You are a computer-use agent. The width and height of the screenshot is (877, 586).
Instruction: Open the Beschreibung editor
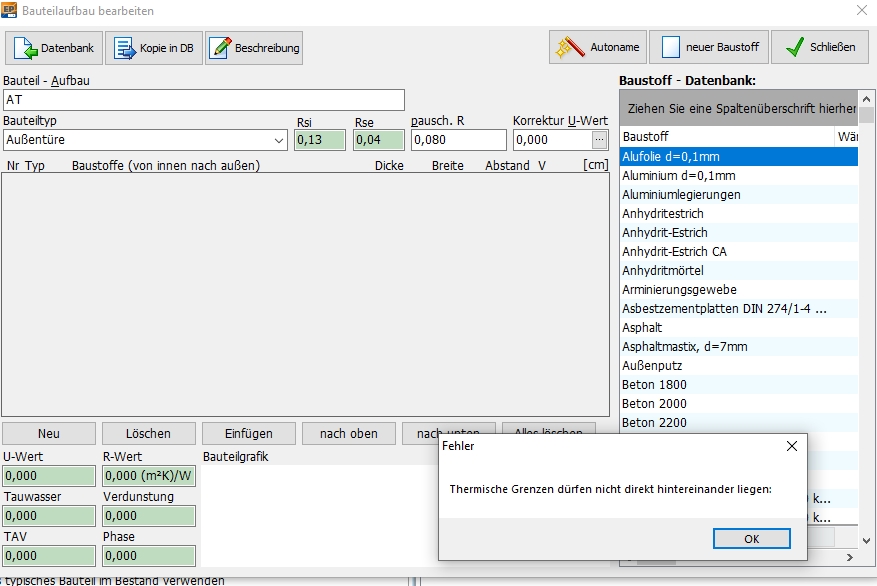pos(254,48)
